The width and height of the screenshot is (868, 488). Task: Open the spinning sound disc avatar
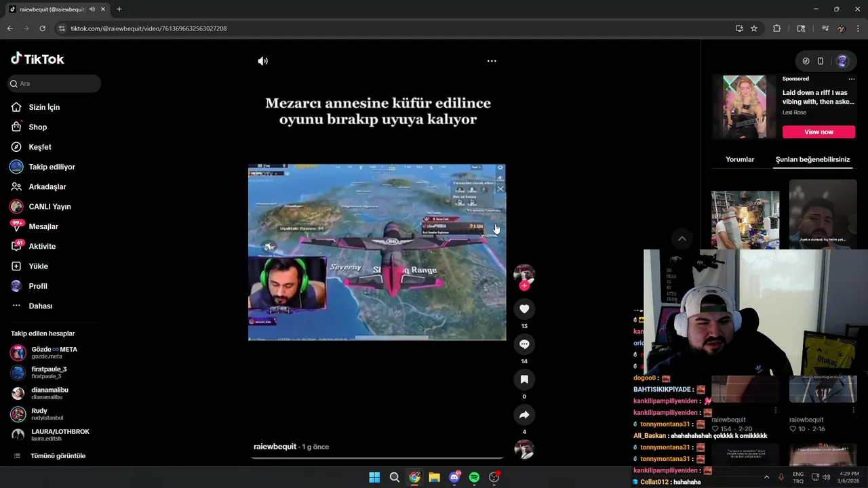click(524, 449)
